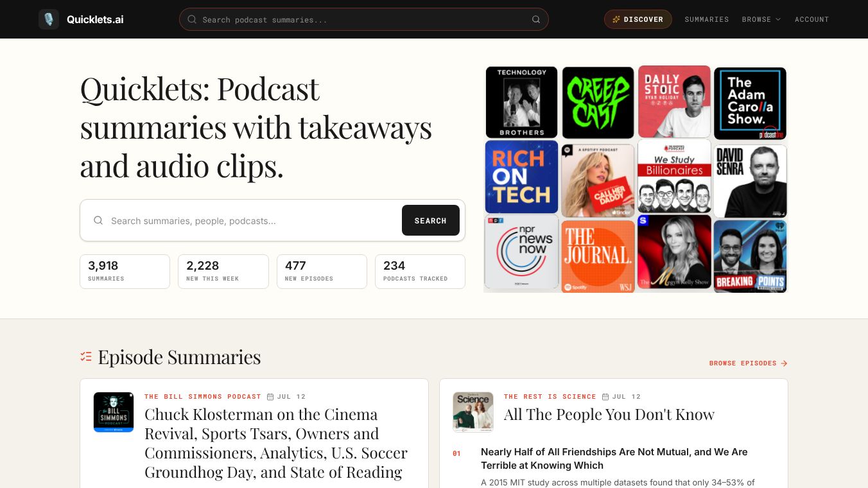Click 'The Bill Simmons Podcast' label
This screenshot has height=488, width=868.
click(203, 397)
